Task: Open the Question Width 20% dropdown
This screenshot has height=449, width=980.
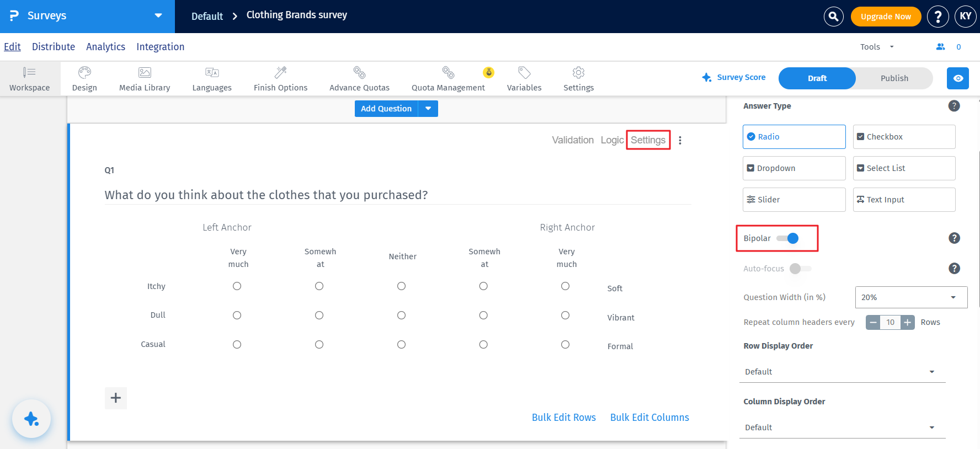Action: click(911, 297)
